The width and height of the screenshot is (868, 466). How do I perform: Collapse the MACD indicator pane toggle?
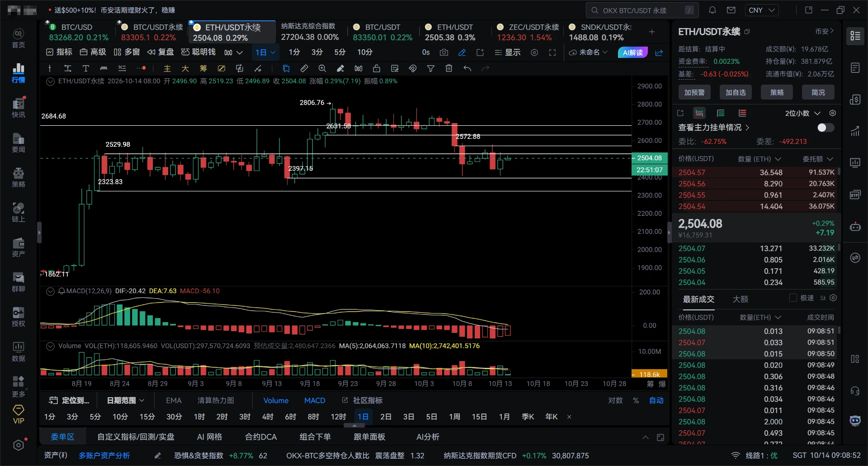click(x=51, y=291)
